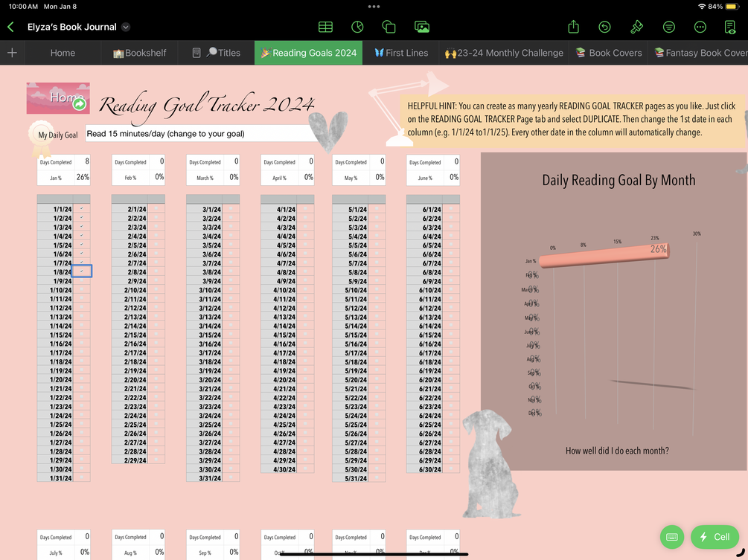The width and height of the screenshot is (748, 560).
Task: Switch to the First Lines tab
Action: tap(400, 53)
